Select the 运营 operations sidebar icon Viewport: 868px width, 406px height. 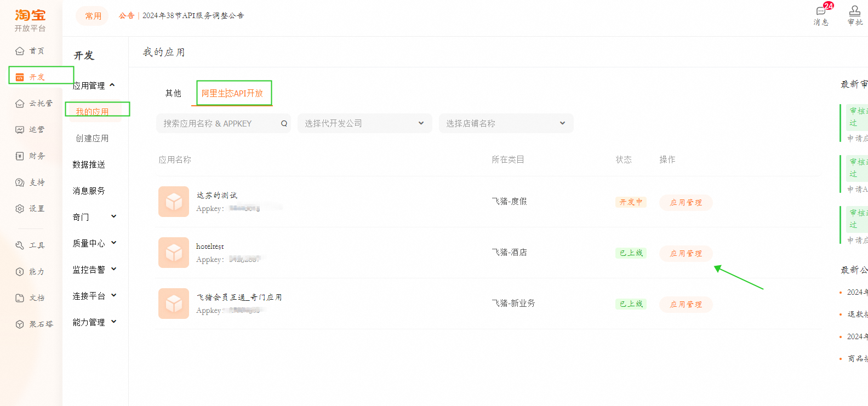[20, 130]
